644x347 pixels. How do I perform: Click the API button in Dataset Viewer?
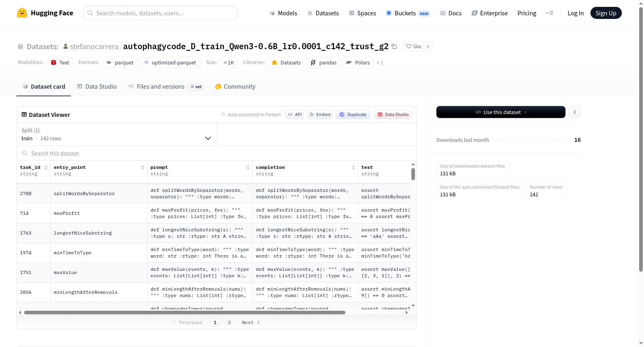click(295, 114)
